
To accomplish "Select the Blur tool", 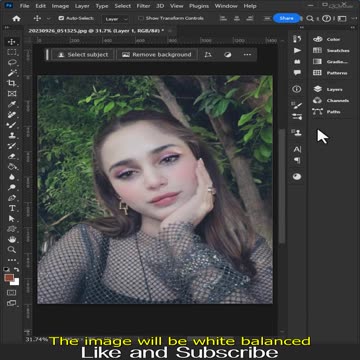I will coord(12,177).
